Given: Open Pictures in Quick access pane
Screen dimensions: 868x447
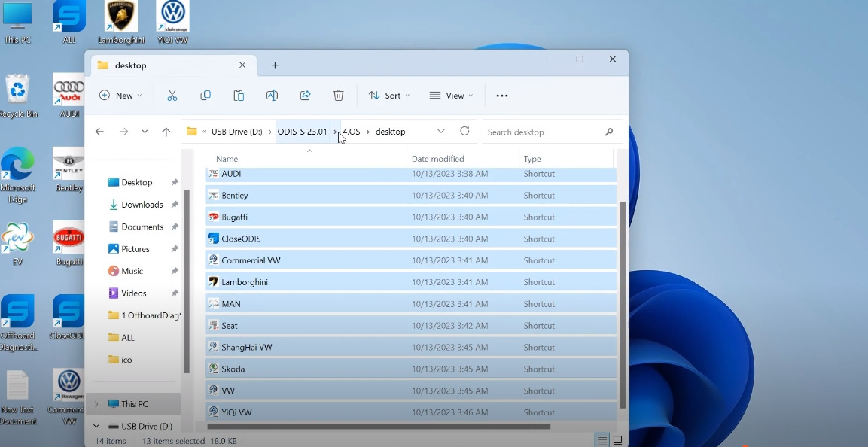Looking at the screenshot, I should coord(136,249).
